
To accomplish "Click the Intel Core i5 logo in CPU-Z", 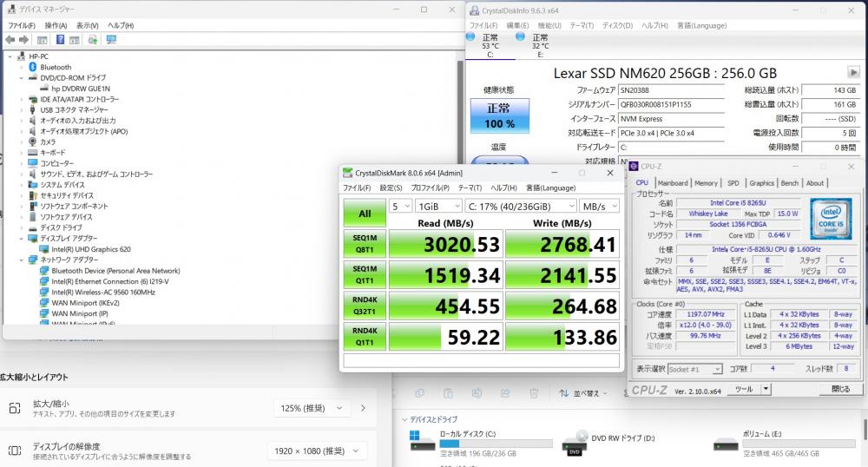I will (831, 219).
